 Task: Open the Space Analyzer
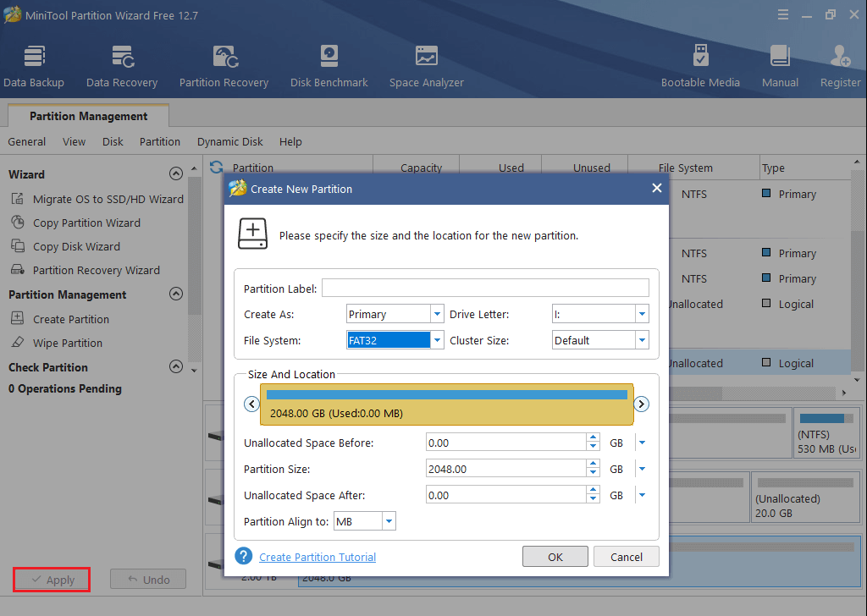click(x=427, y=66)
